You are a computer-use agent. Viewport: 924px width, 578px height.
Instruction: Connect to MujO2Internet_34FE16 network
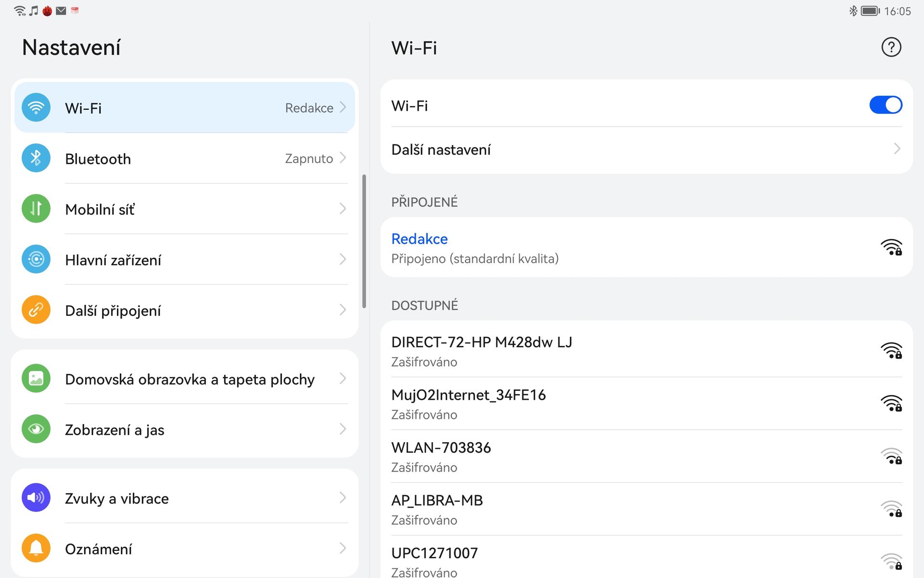(x=646, y=403)
